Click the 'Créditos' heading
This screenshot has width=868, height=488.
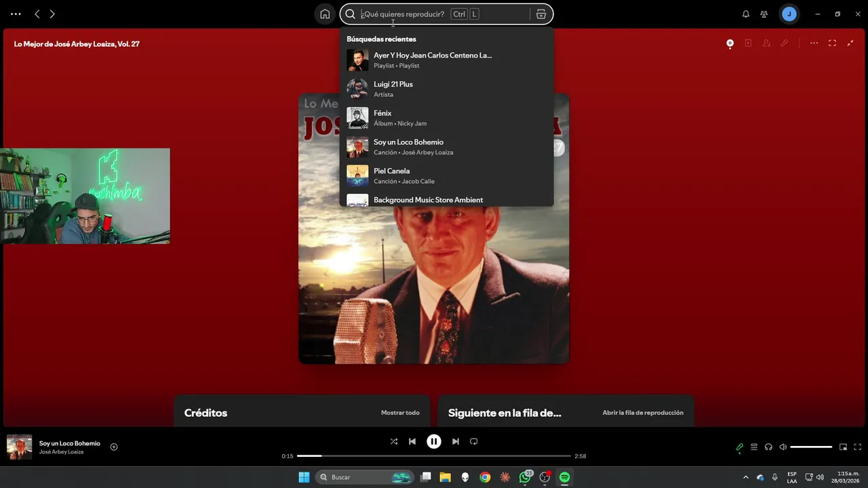click(205, 413)
